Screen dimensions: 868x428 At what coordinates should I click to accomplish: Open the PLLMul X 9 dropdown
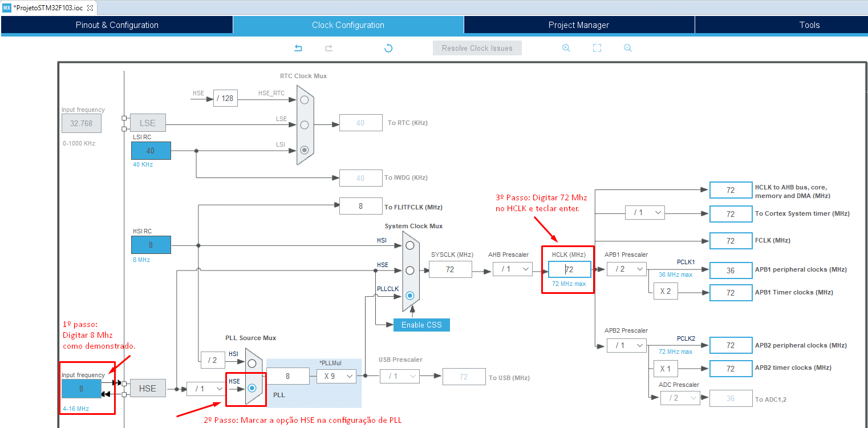[336, 376]
